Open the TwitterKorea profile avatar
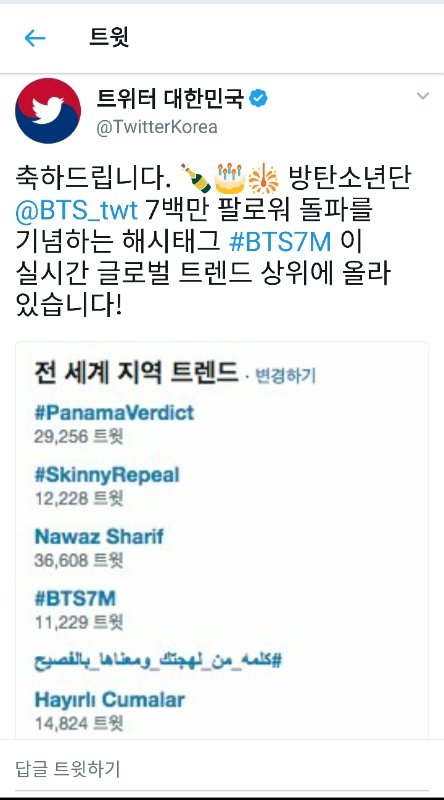This screenshot has height=800, width=444. coord(48,111)
